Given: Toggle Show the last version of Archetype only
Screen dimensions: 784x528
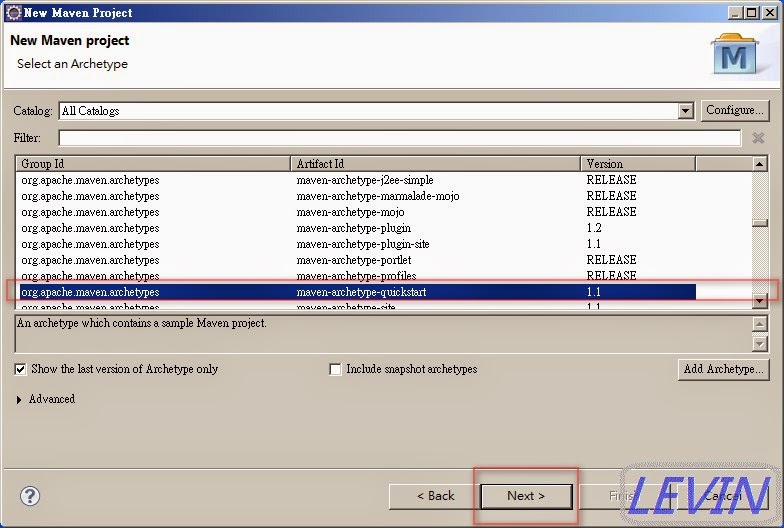Looking at the screenshot, I should click(x=20, y=370).
